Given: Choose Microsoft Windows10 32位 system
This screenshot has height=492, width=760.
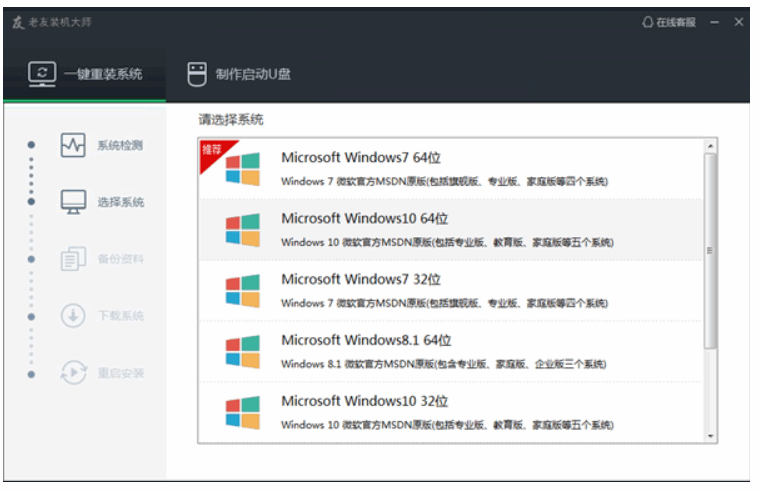Looking at the screenshot, I should tap(451, 412).
